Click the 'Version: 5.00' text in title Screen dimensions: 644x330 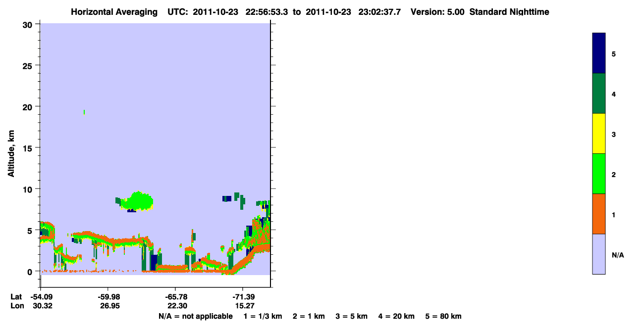tap(437, 12)
